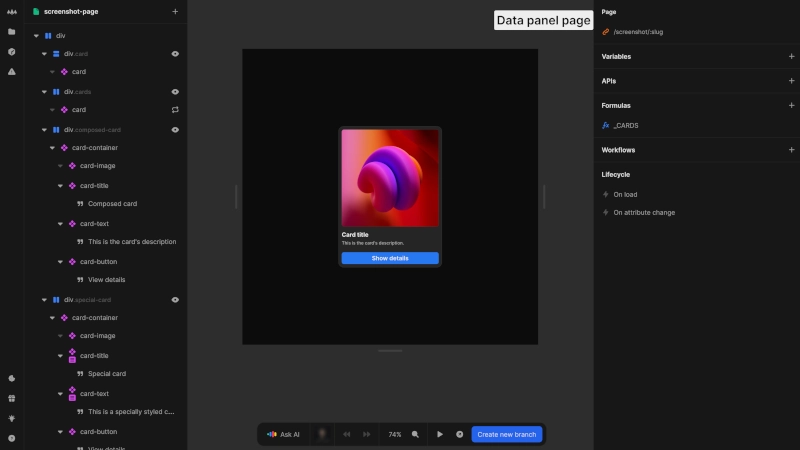Select the Lifecycle section header
Viewport: 800px width, 450px height.
coord(616,174)
